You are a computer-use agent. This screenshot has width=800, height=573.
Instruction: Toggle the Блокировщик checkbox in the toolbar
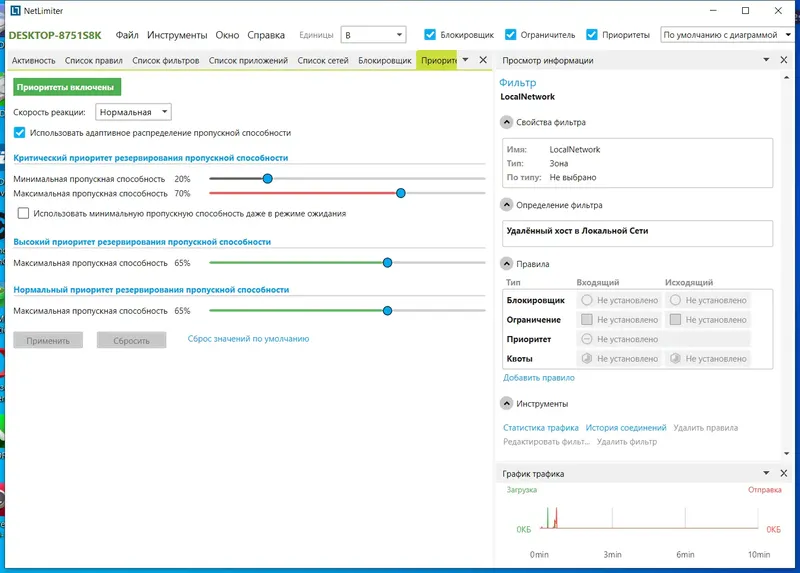pos(430,35)
